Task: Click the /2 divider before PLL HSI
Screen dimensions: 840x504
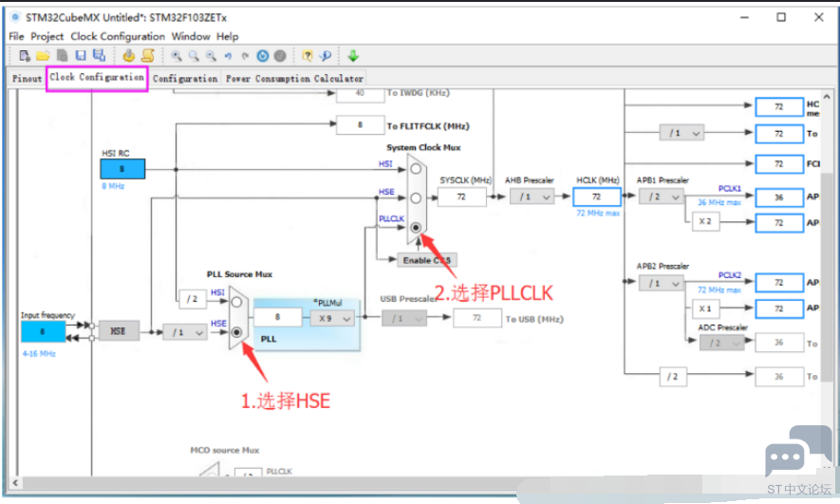Action: (x=193, y=299)
